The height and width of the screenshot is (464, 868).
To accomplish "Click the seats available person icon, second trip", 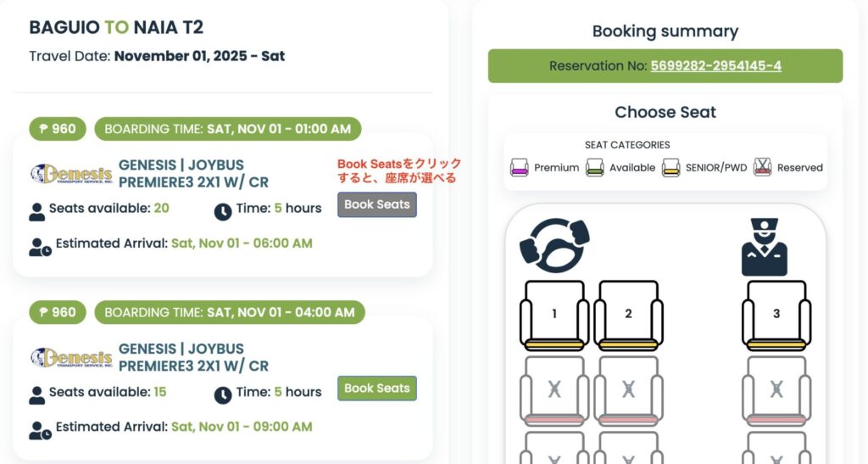I will coord(37,394).
